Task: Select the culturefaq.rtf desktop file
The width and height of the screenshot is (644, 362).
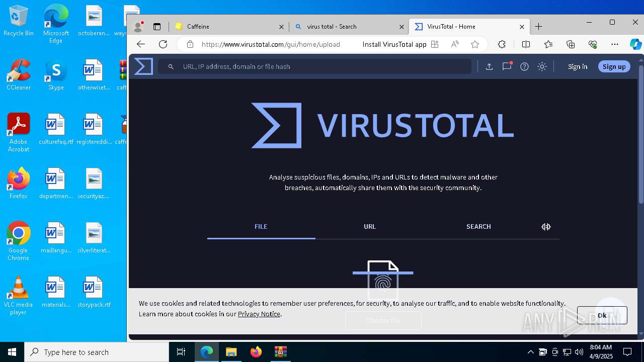Action: click(56, 129)
